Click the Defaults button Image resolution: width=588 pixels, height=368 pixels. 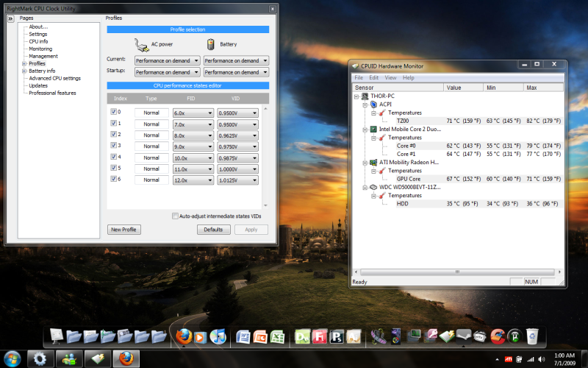[213, 230]
